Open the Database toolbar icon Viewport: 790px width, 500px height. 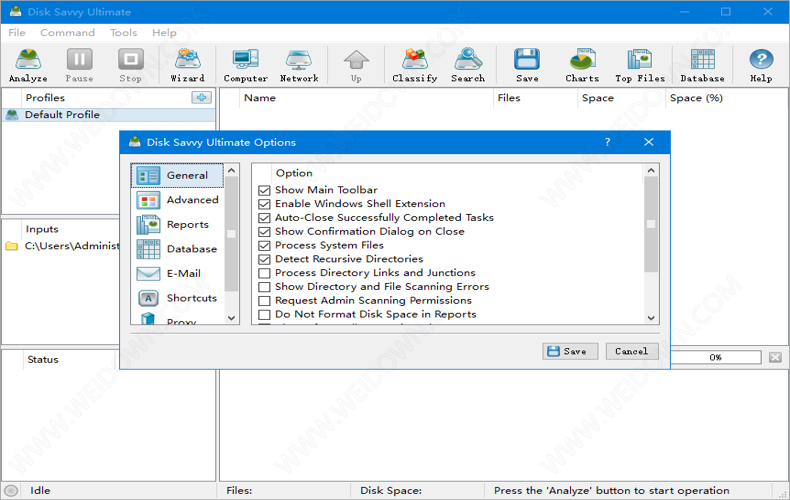[x=702, y=65]
